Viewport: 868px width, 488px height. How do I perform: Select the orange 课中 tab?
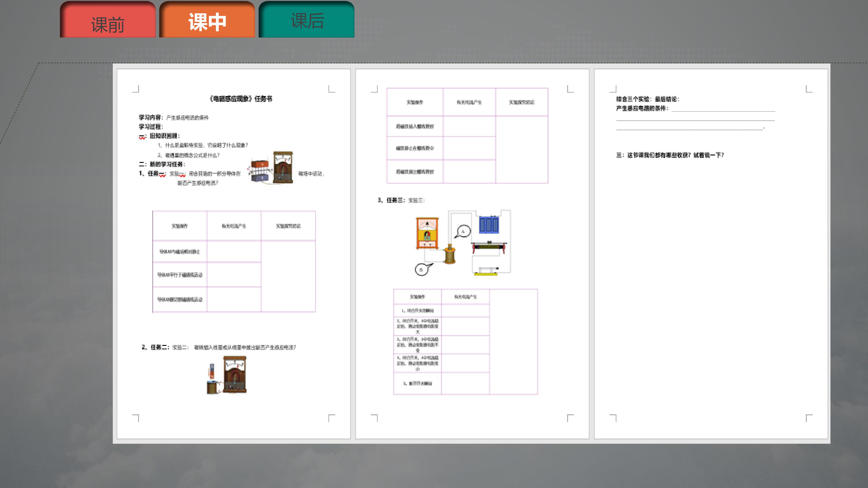207,22
